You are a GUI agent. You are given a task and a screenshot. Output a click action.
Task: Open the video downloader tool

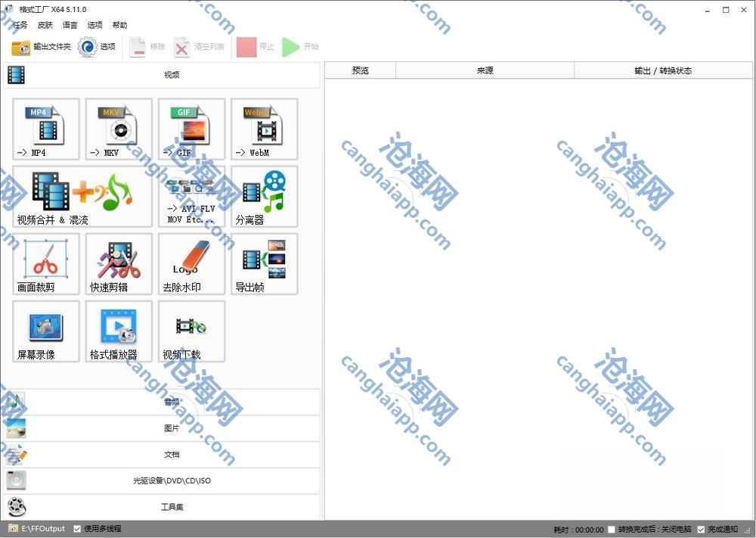[x=191, y=331]
